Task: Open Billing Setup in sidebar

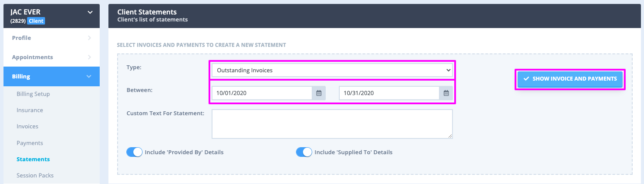Action: [33, 94]
